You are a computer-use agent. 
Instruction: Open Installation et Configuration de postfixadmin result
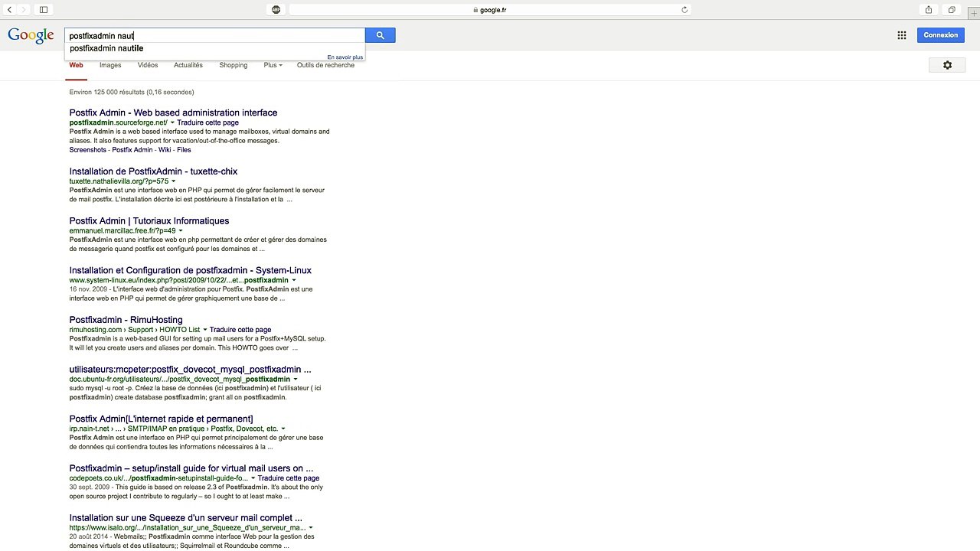190,270
